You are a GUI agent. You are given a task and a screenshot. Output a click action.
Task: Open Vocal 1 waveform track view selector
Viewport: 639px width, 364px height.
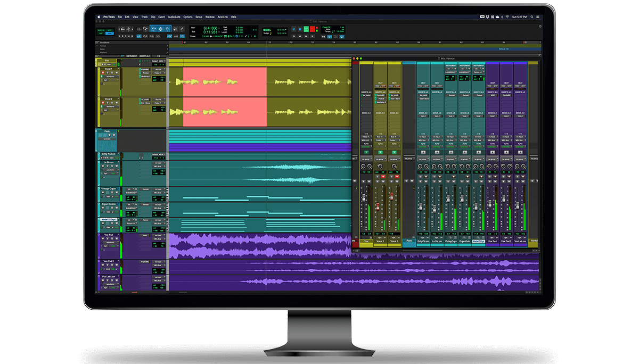pyautogui.click(x=110, y=77)
